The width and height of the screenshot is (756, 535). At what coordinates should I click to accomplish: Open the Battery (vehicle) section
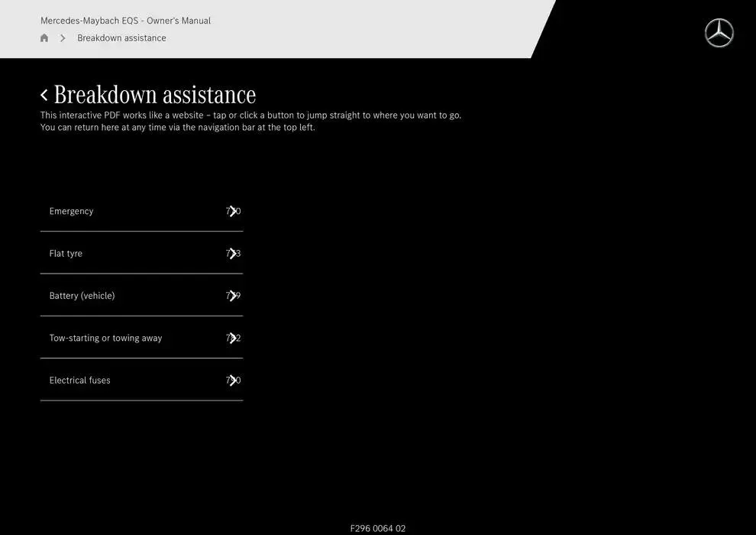point(82,296)
